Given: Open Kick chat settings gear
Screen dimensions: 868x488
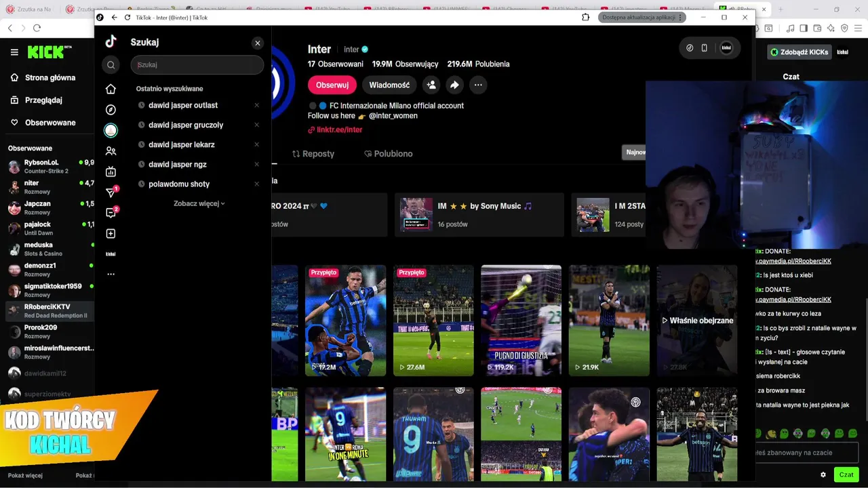Looking at the screenshot, I should [x=823, y=474].
